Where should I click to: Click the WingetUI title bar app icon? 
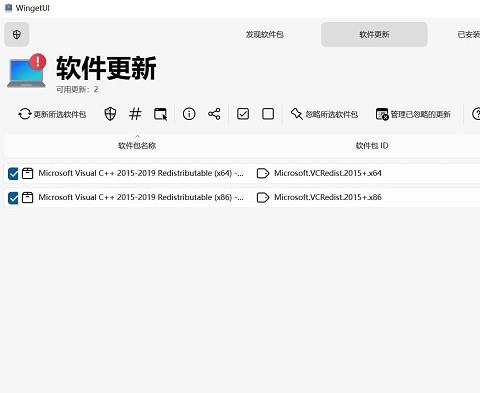click(8, 8)
